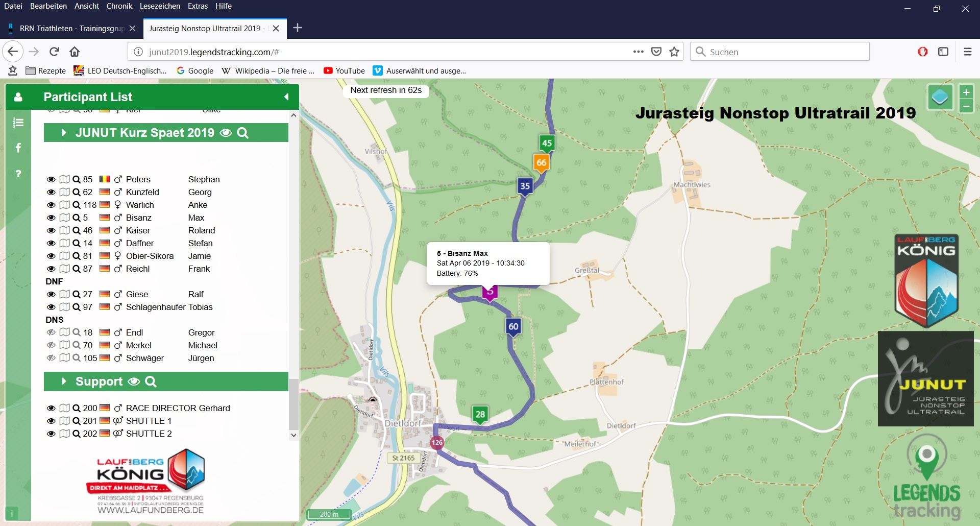Screen dimensions: 980x526
Task: Zoom out the map with minus button
Action: (966, 106)
